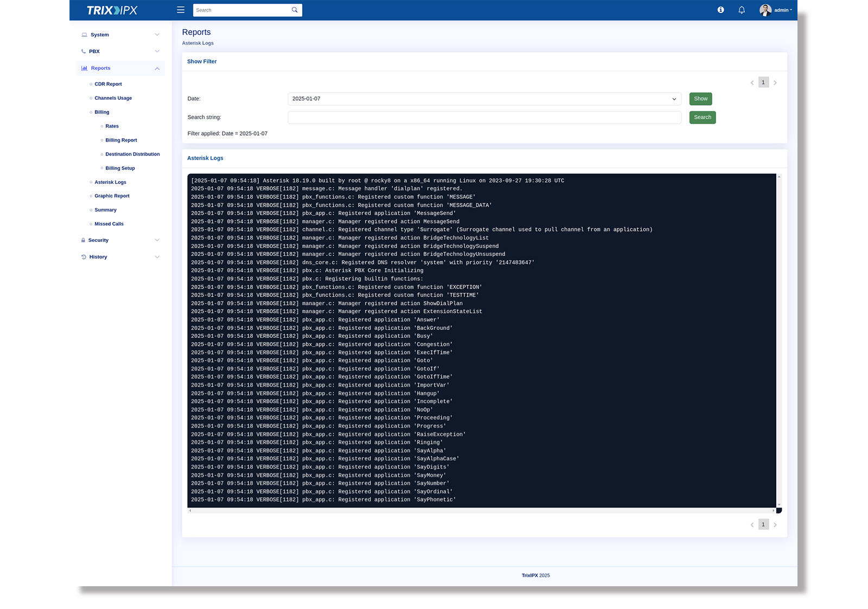
Task: Expand the PBX sidebar section
Action: (x=119, y=52)
